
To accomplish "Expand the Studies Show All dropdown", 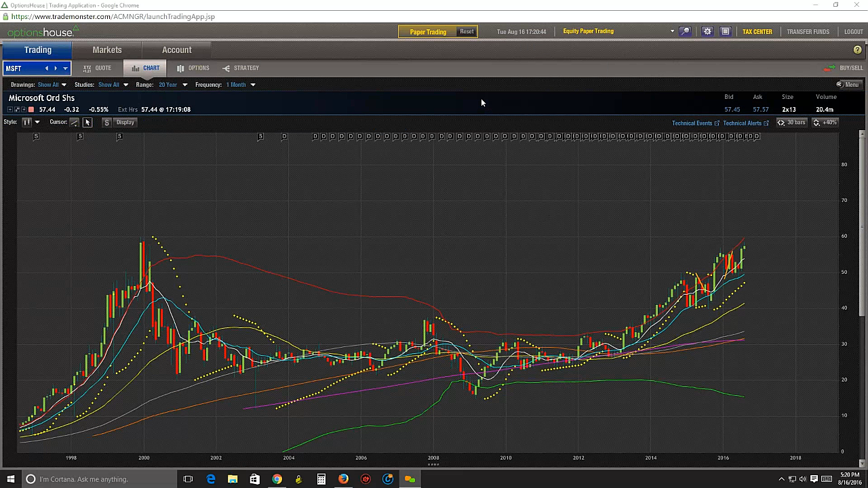I will [x=113, y=85].
